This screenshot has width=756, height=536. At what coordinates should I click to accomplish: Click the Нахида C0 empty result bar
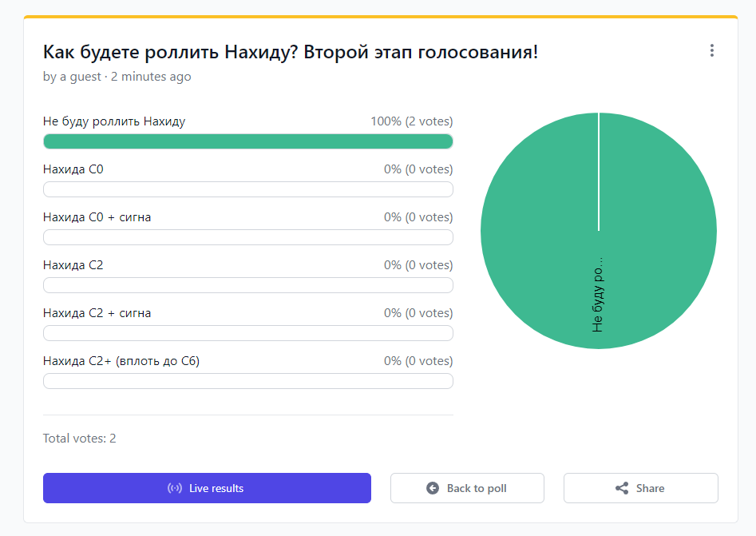coord(247,189)
